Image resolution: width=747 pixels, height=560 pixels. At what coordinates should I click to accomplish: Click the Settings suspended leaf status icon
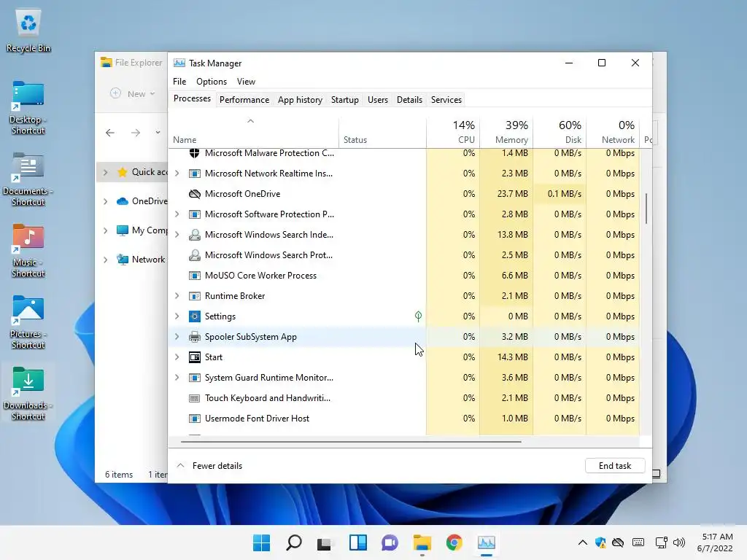point(418,316)
